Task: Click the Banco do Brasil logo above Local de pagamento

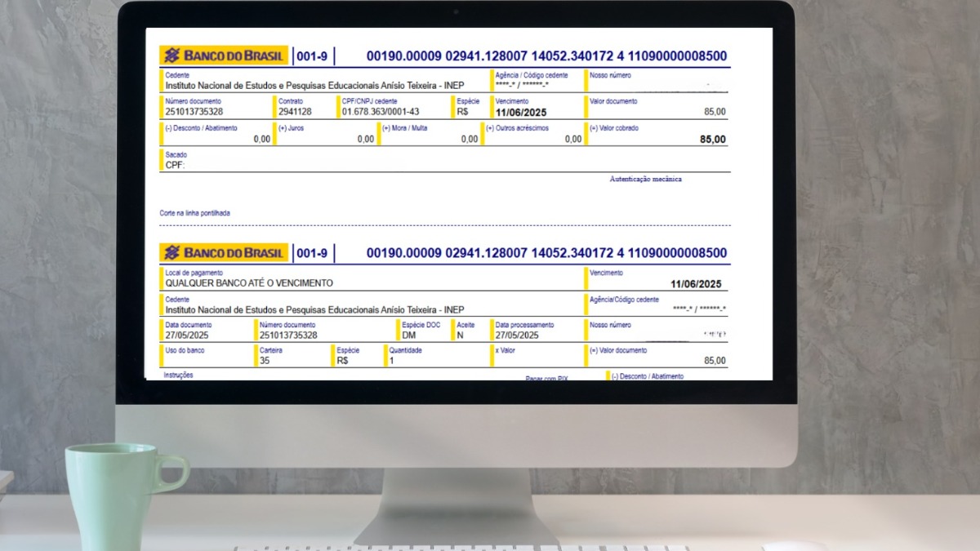Action: [x=225, y=252]
